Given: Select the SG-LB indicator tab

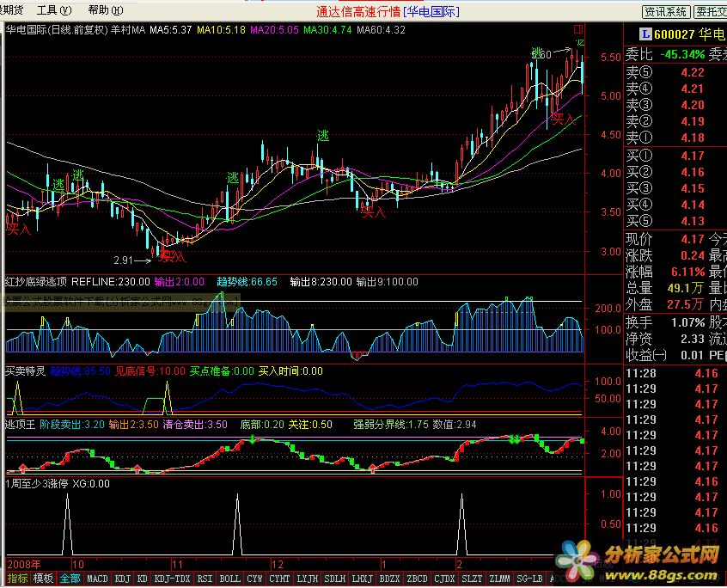Looking at the screenshot, I should [x=529, y=579].
